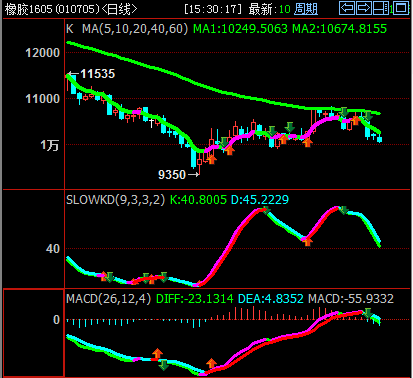Click the K MA(5,10,20,40,60) indicator label
The image size is (413, 378).
(127, 29)
